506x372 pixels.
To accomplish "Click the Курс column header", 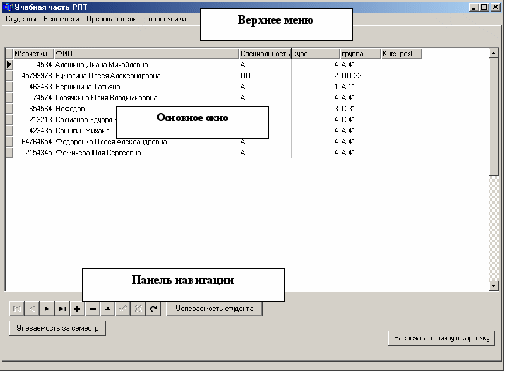I will click(x=316, y=54).
